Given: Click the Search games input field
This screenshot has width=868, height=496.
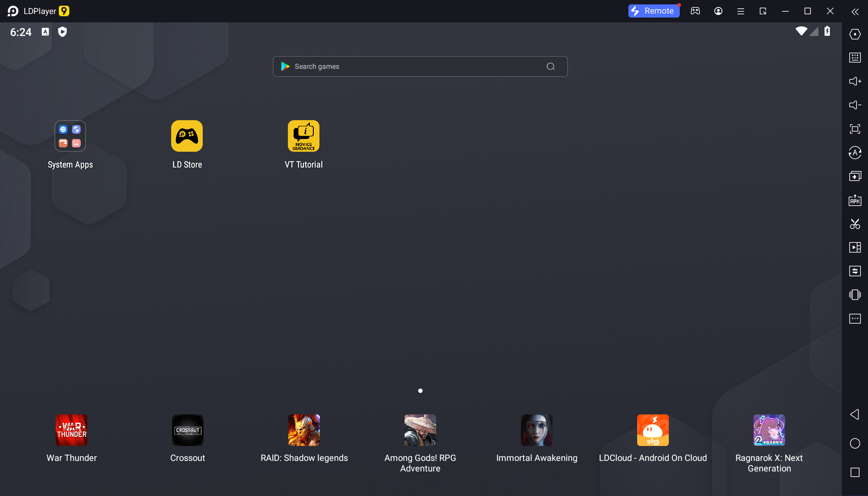Looking at the screenshot, I should click(x=420, y=66).
